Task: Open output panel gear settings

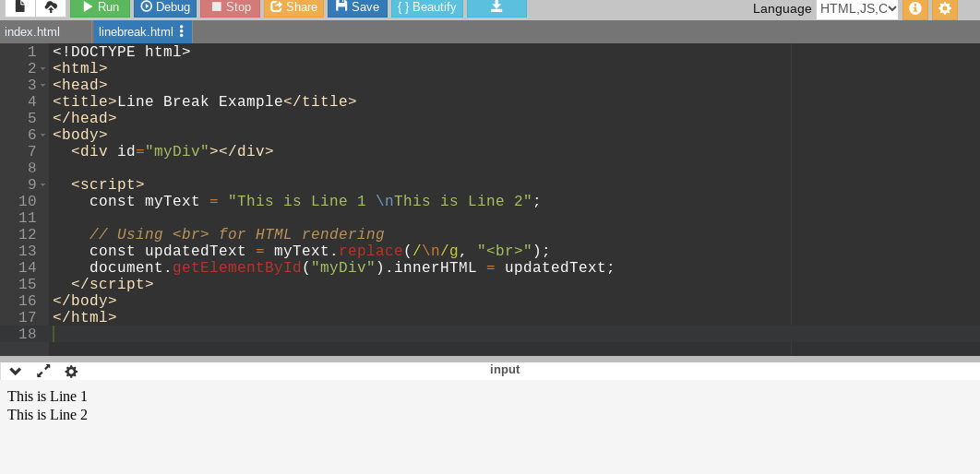Action: point(71,372)
